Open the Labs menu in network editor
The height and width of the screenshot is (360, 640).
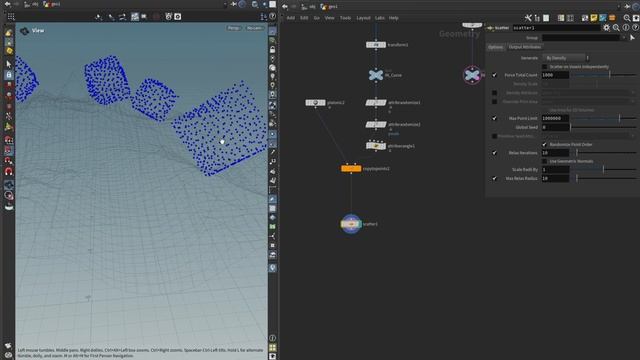(x=380, y=18)
